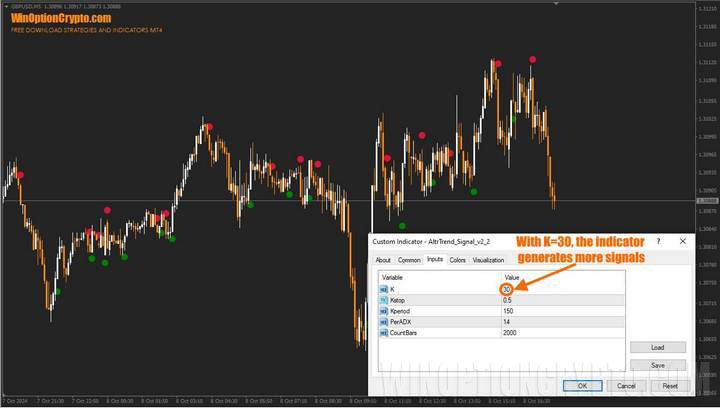
Task: Click the Kperiod row icon
Action: click(383, 311)
